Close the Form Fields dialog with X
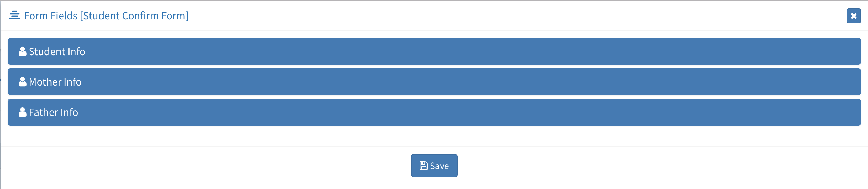Image resolution: width=868 pixels, height=189 pixels. 854,16
